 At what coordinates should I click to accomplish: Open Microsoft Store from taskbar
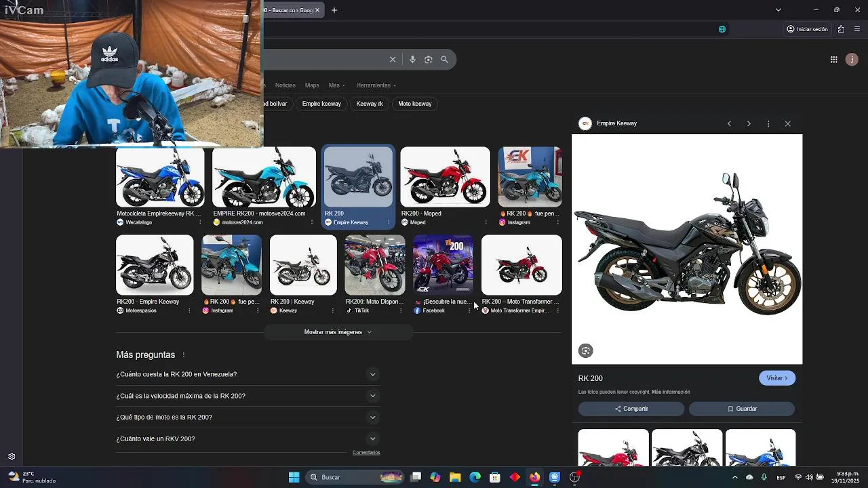coord(495,477)
